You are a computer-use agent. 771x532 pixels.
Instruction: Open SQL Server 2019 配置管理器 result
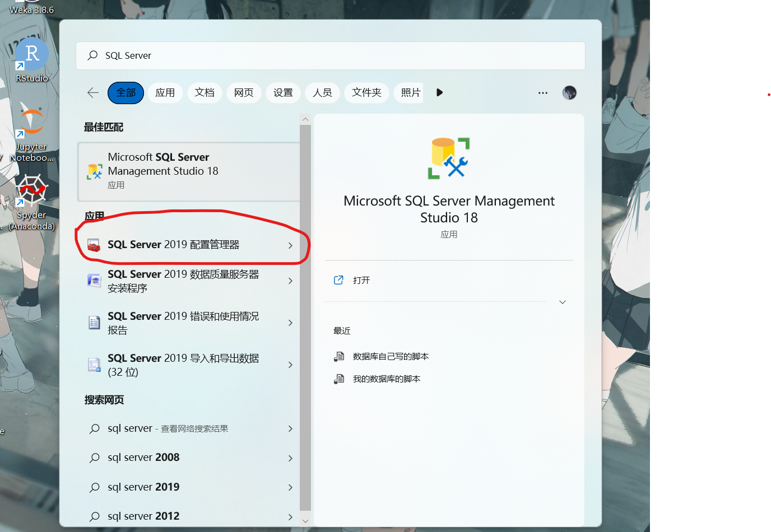point(189,245)
